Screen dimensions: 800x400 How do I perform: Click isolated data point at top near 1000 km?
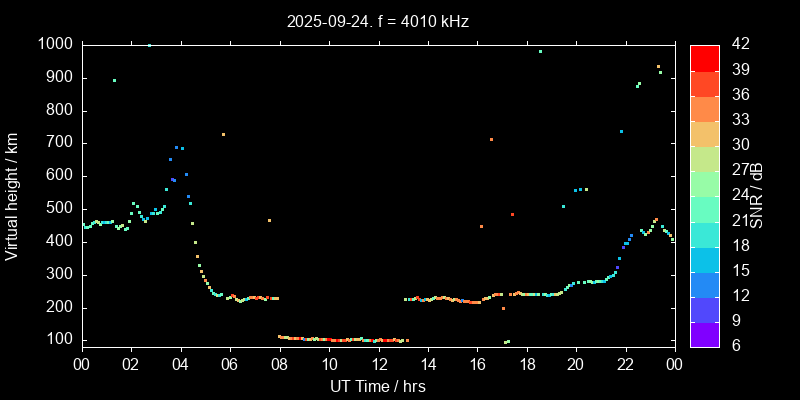click(149, 45)
